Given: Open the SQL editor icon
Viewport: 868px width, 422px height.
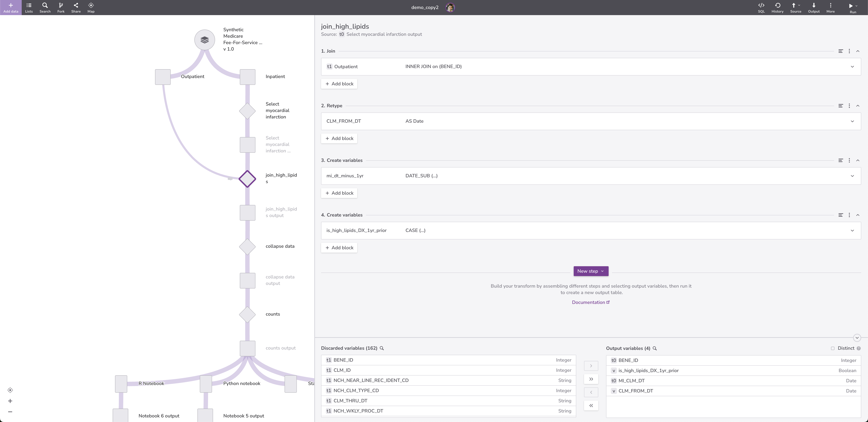Looking at the screenshot, I should pyautogui.click(x=761, y=7).
